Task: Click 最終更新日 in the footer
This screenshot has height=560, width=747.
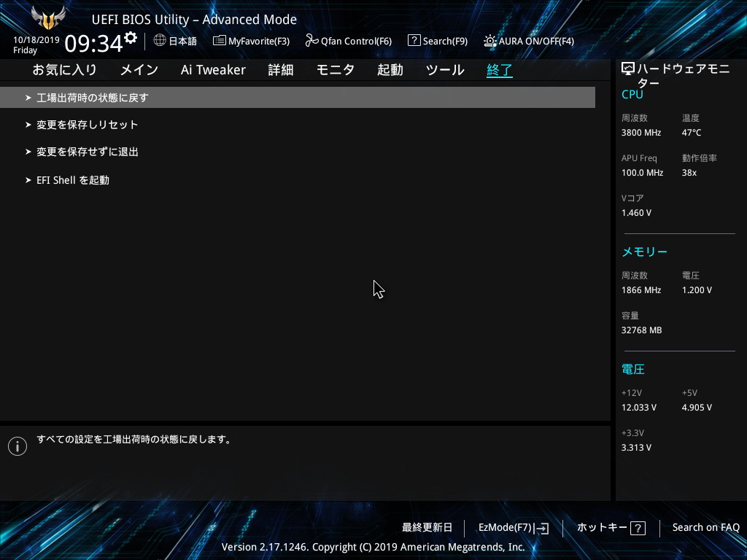Action: click(x=427, y=528)
